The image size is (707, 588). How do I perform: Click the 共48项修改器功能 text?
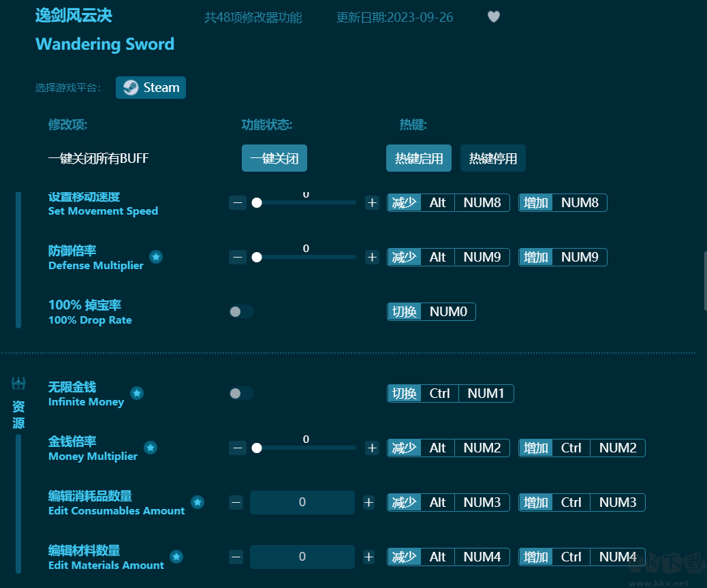253,18
